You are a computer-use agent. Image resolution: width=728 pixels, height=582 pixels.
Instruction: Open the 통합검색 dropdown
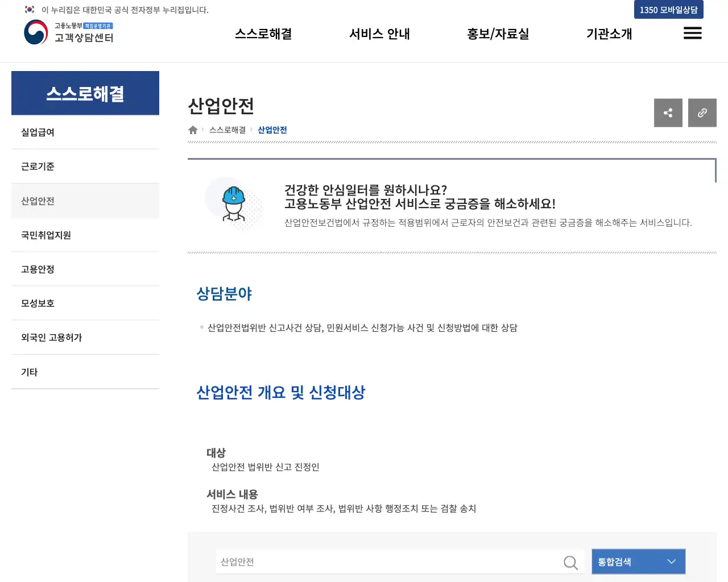click(x=638, y=562)
